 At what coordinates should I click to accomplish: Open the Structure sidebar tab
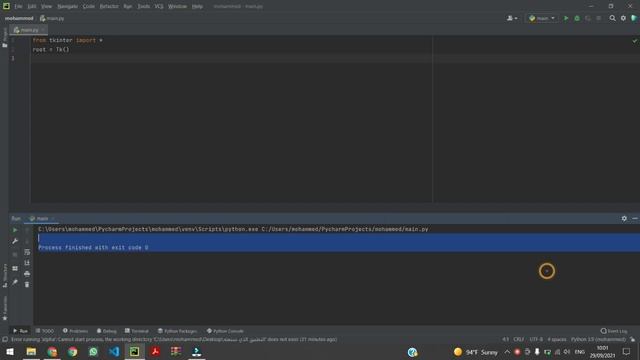pos(4,276)
